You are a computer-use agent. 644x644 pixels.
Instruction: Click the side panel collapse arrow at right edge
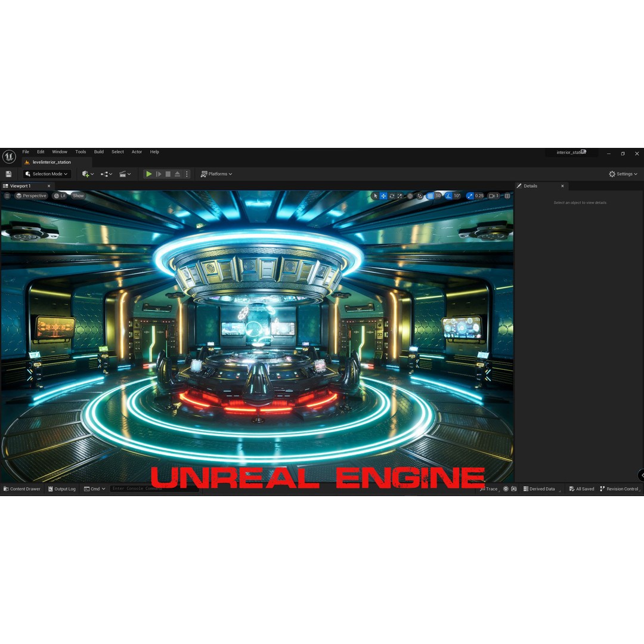pyautogui.click(x=641, y=475)
